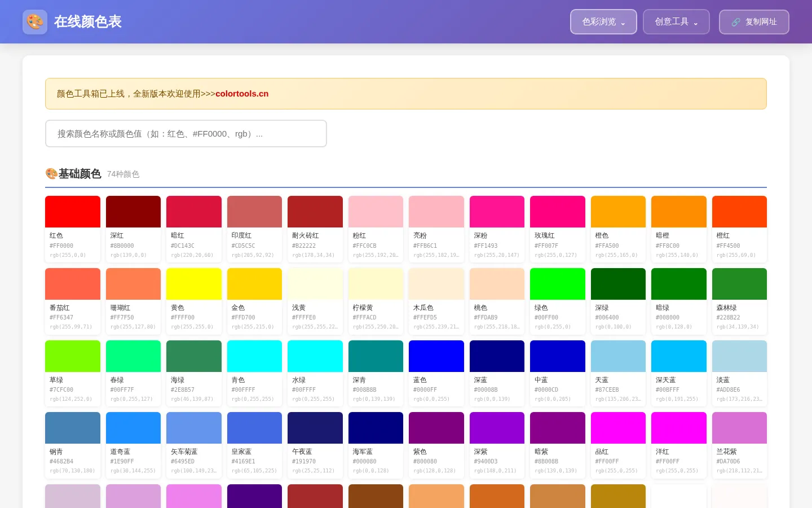Image resolution: width=812 pixels, height=508 pixels.
Task: Select the 番茄红 #FF6347 swatch
Action: pos(73,301)
